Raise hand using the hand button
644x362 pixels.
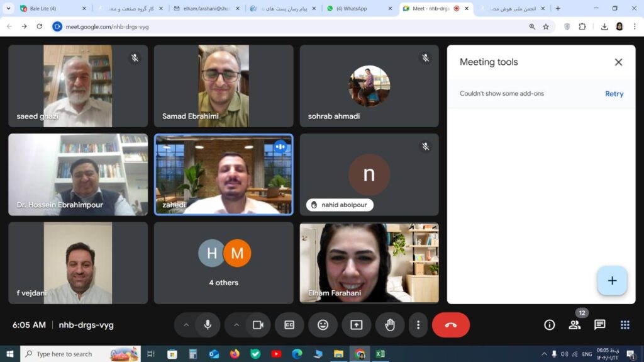pos(390,325)
